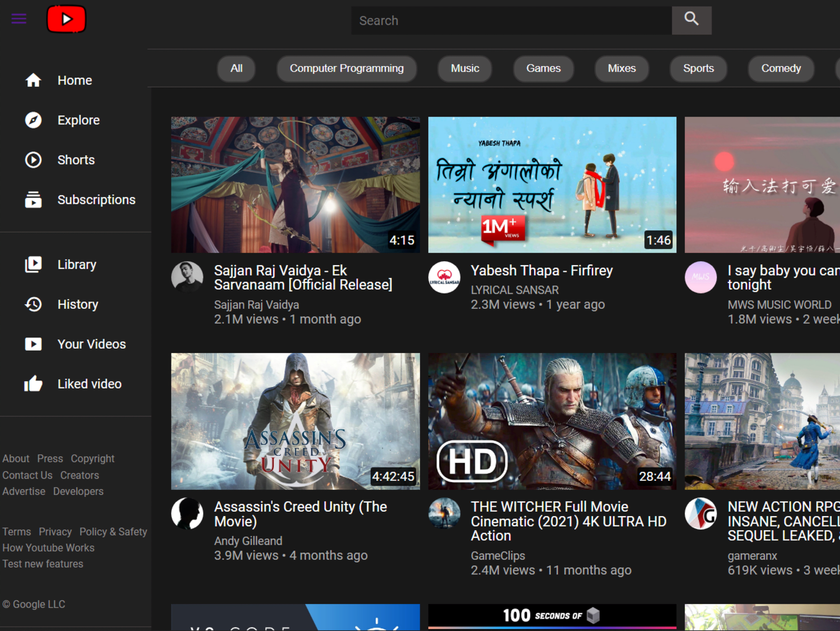Click the Subscriptions icon
This screenshot has width=840, height=631.
33,199
